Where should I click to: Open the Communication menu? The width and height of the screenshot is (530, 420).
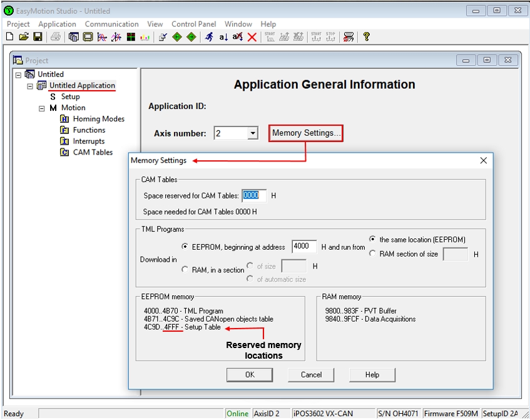pos(111,24)
